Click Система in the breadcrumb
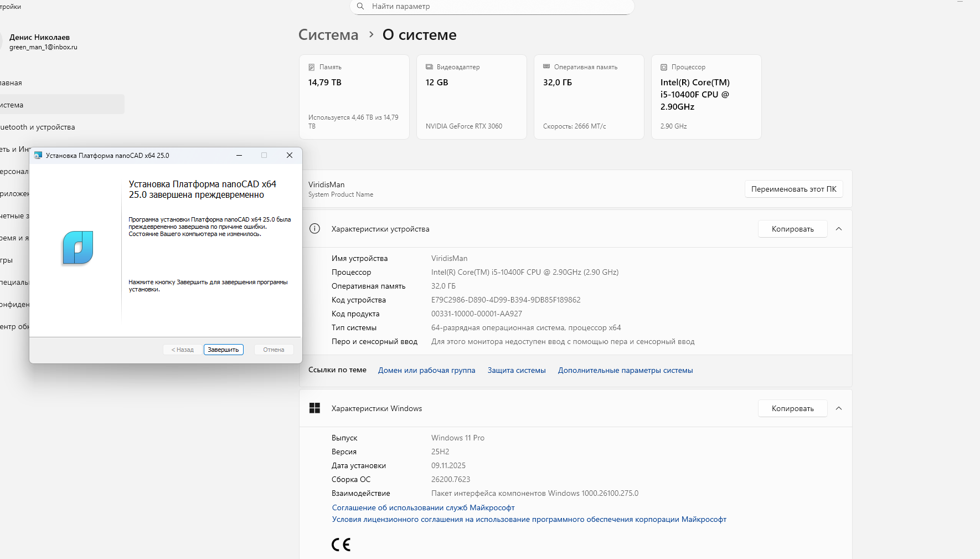This screenshot has height=559, width=980. click(x=328, y=35)
